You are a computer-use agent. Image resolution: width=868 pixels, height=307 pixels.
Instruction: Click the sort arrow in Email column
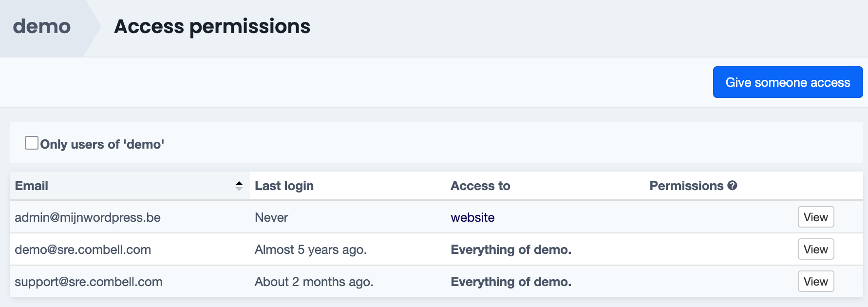239,186
